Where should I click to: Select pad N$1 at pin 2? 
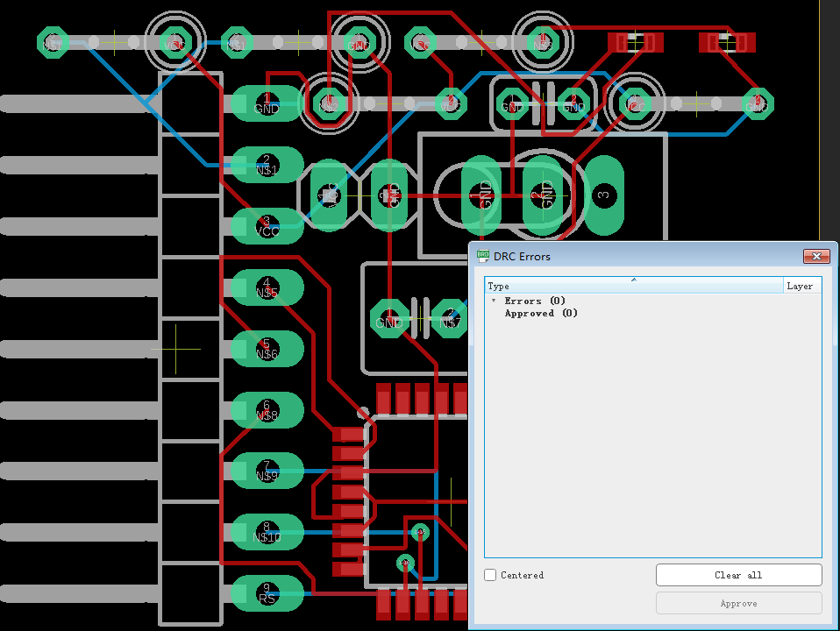[266, 165]
